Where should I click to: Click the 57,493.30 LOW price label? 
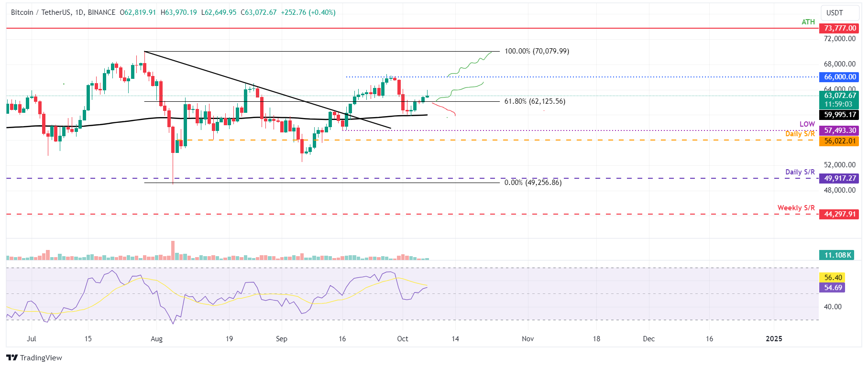pyautogui.click(x=839, y=130)
